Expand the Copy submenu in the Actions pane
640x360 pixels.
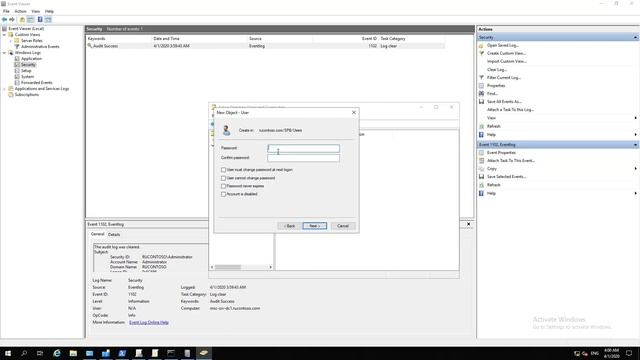pos(636,169)
